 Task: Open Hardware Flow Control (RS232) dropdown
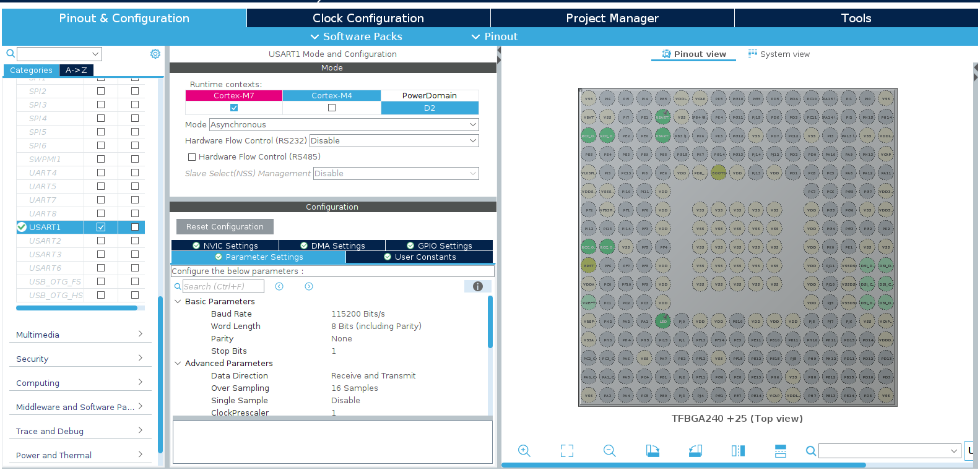394,141
